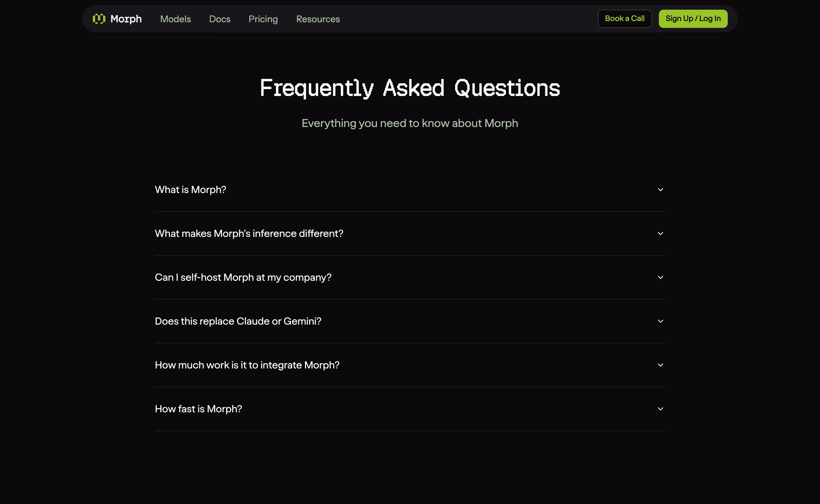Click "What makes Morph's inference different?" text
The height and width of the screenshot is (504, 820).
[249, 233]
